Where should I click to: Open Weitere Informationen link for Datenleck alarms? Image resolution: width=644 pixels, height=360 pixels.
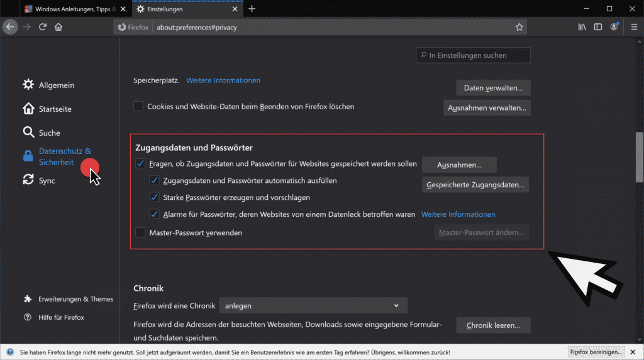pos(458,214)
